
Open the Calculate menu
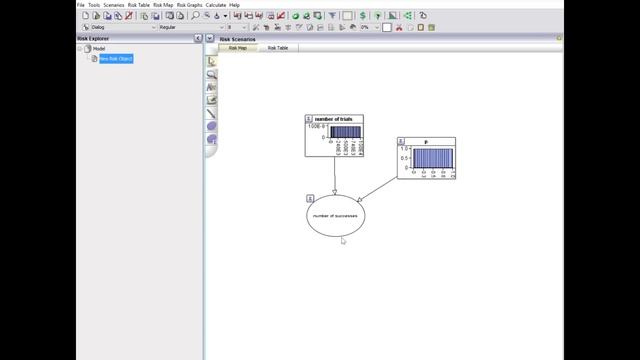pyautogui.click(x=216, y=5)
